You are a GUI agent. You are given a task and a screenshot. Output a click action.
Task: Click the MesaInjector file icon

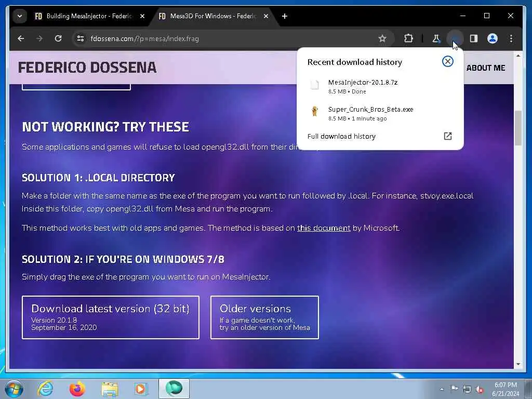(315, 84)
